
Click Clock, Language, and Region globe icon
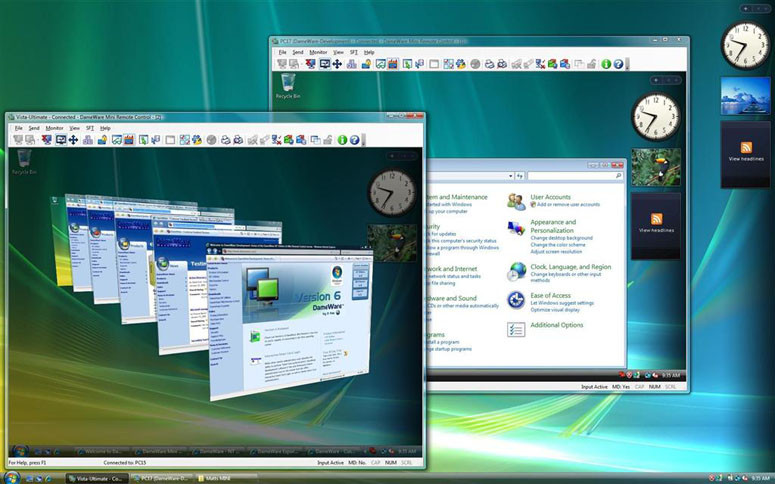click(516, 272)
